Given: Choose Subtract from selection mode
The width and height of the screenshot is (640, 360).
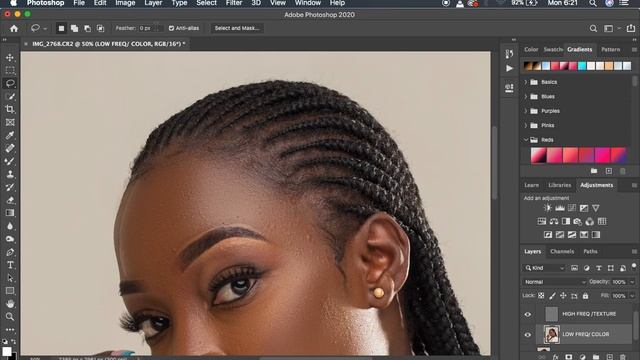Looking at the screenshot, I should point(87,28).
